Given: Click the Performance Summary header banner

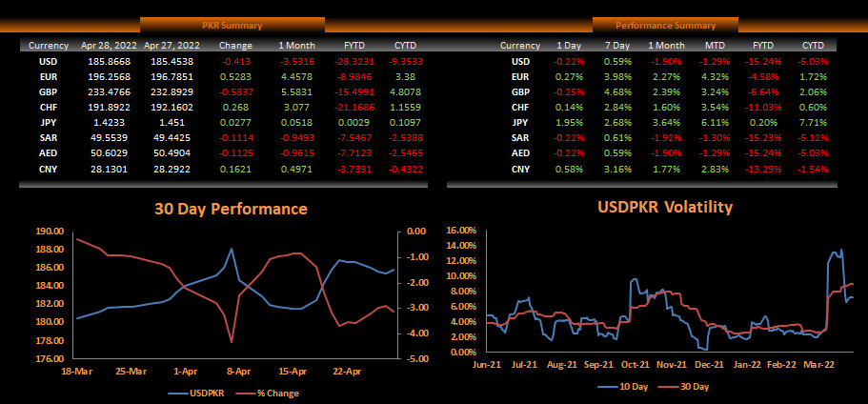Looking at the screenshot, I should (664, 25).
